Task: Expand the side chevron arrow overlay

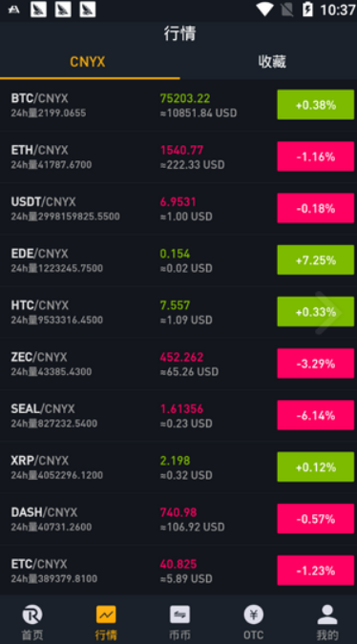Action: pos(328,313)
